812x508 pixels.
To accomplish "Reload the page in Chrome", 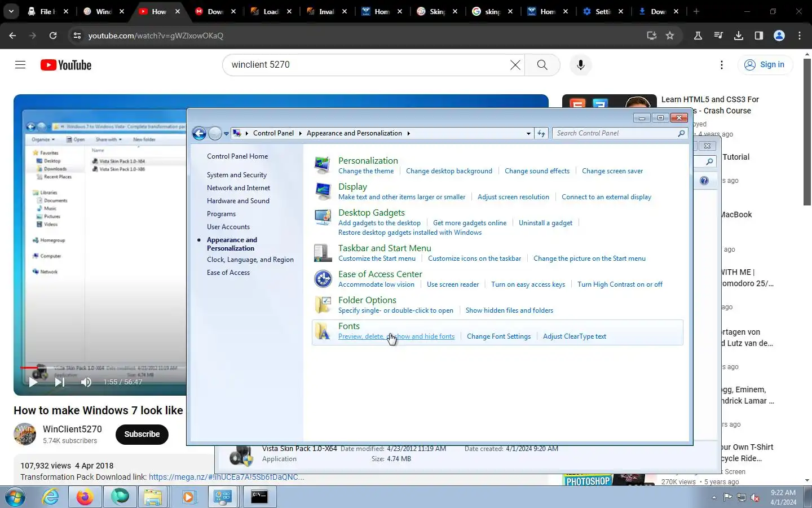I will 53,36.
